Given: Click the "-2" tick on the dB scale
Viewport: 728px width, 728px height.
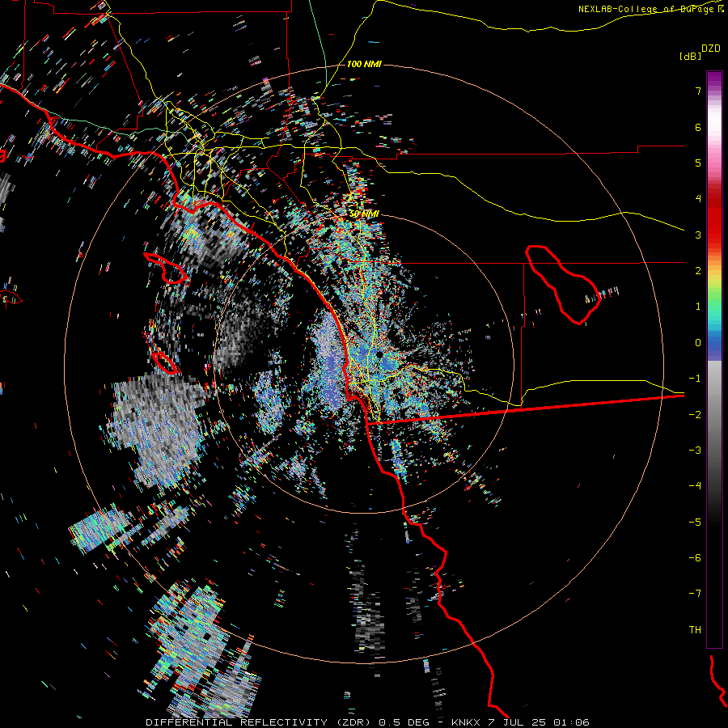Looking at the screenshot, I should (695, 415).
